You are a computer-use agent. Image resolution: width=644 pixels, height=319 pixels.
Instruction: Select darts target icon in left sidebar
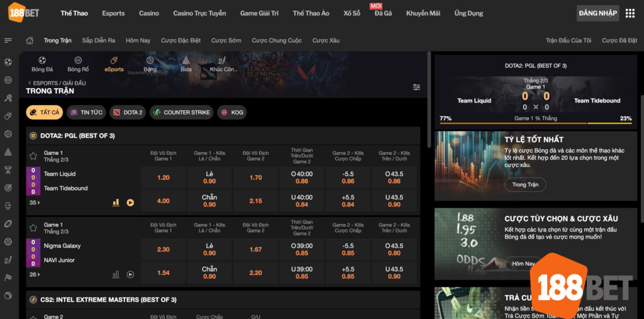point(8,188)
